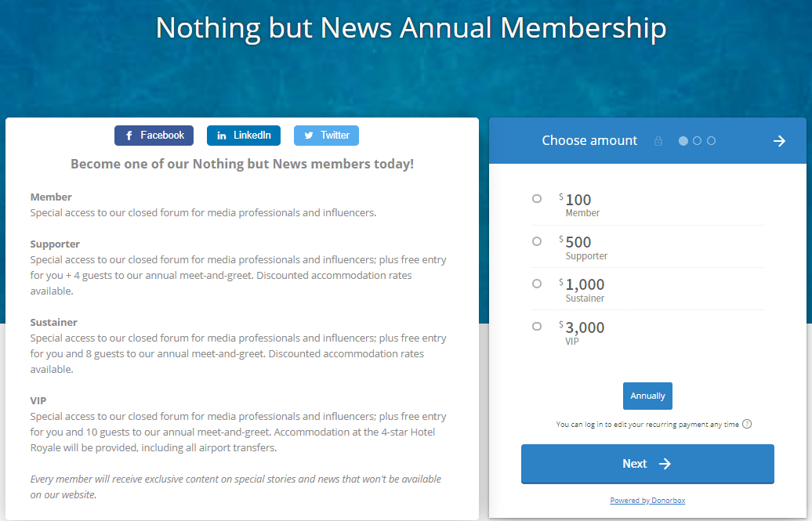This screenshot has width=812, height=521.
Task: Select the $500 Supporter radio option
Action: 537,241
